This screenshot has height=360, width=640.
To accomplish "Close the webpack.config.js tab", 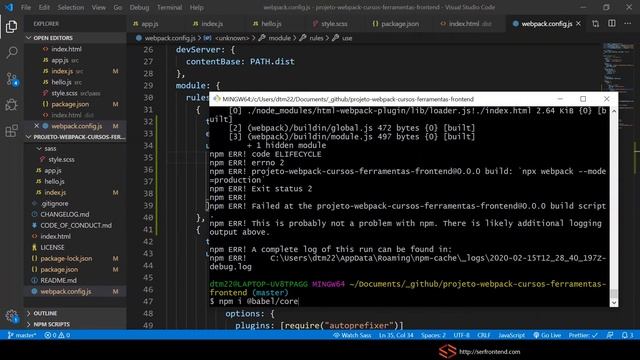I will [578, 24].
